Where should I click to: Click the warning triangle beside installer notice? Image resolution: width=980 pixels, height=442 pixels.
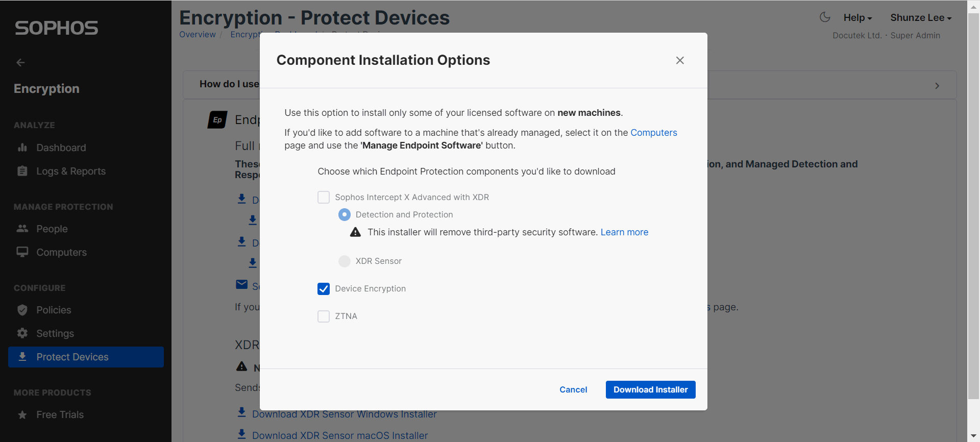click(x=356, y=232)
